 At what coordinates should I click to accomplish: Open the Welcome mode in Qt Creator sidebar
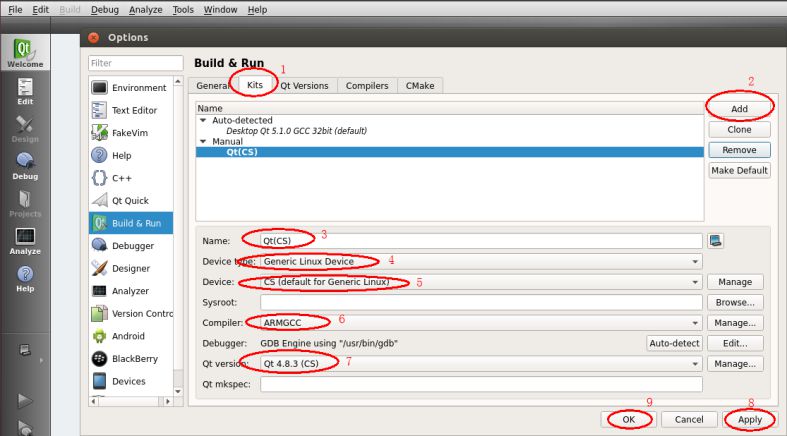(x=25, y=53)
